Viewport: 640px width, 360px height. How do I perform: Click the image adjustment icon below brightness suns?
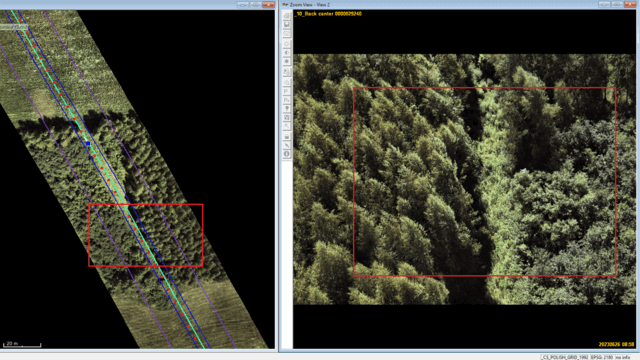click(287, 72)
